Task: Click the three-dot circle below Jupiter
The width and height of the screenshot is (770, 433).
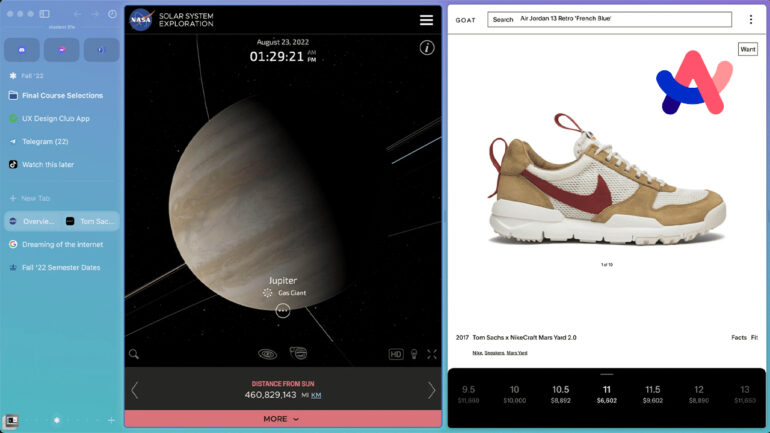Action: [x=283, y=311]
